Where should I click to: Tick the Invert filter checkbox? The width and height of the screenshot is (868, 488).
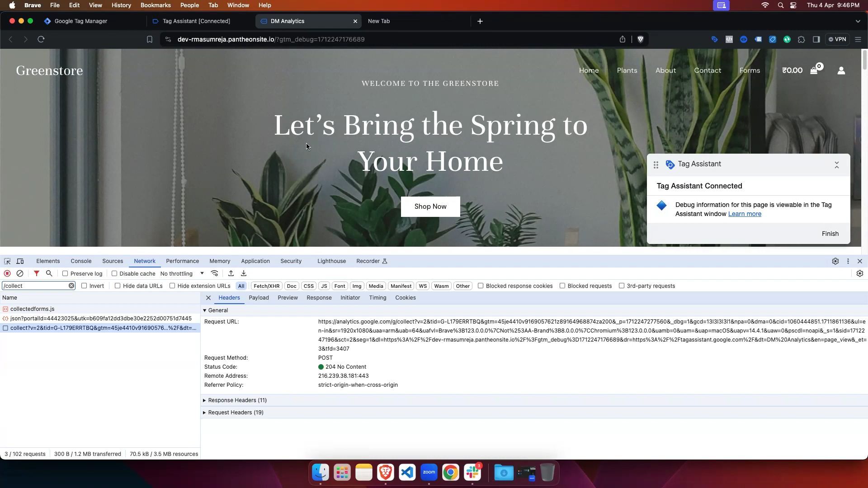tap(84, 286)
